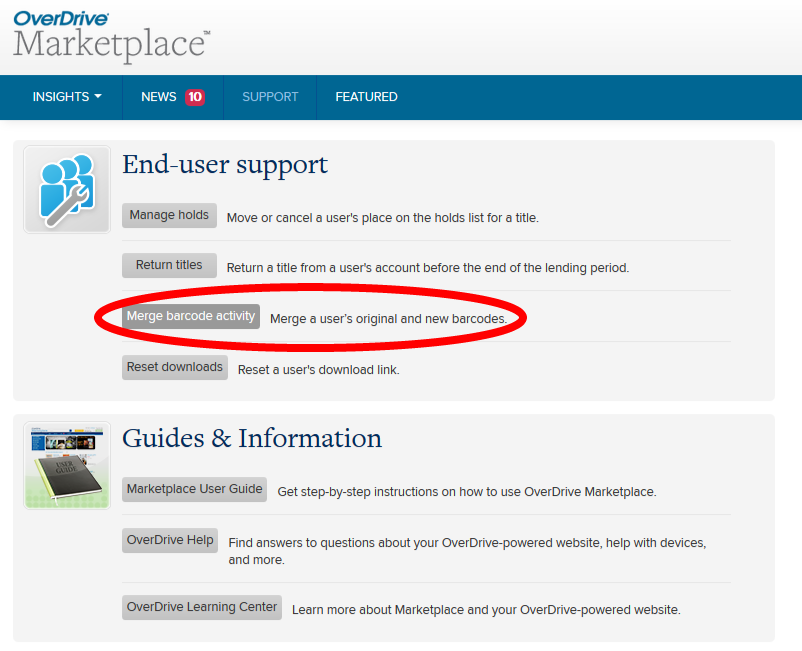Select the Return titles button
The height and width of the screenshot is (651, 802).
(169, 266)
